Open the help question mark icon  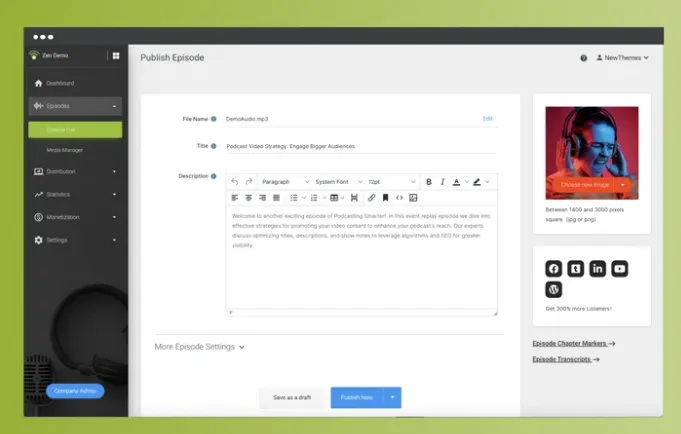tap(584, 58)
